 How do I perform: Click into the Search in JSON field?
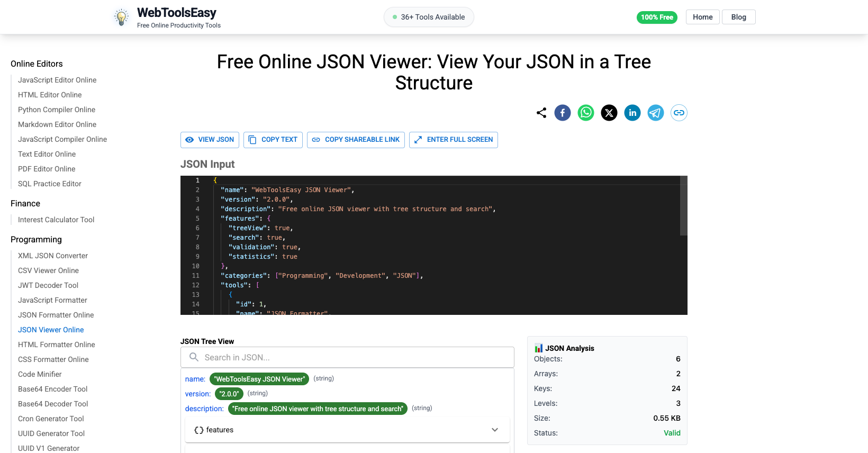point(347,357)
